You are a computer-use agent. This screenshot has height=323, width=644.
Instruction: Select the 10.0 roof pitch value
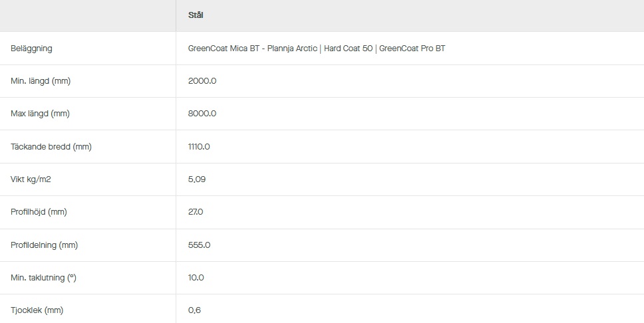[196, 278]
